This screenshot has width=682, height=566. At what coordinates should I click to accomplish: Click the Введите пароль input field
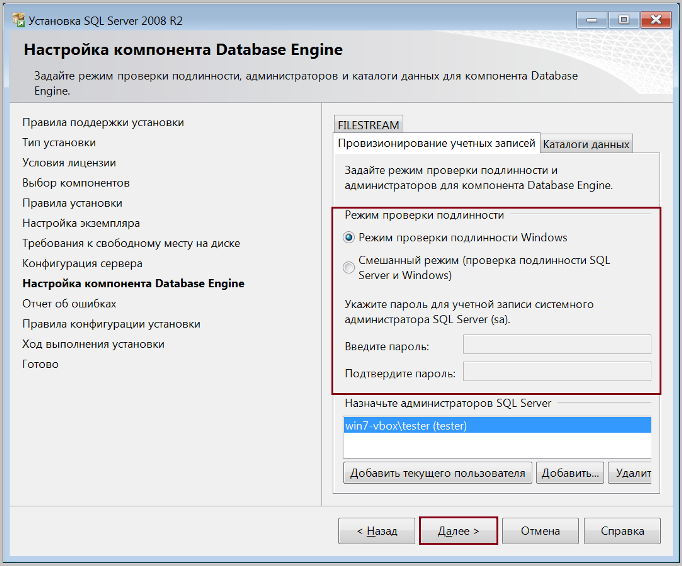tap(557, 345)
